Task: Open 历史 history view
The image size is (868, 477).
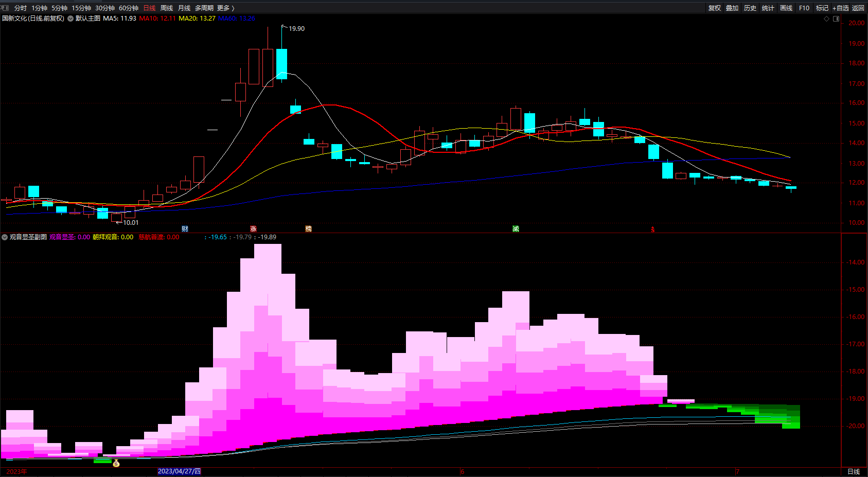Action: click(x=750, y=8)
